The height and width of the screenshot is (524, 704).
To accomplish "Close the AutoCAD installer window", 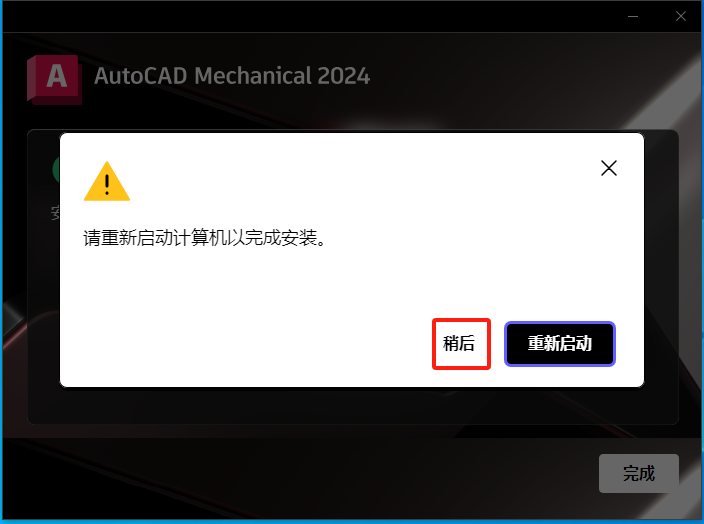I will (681, 16).
